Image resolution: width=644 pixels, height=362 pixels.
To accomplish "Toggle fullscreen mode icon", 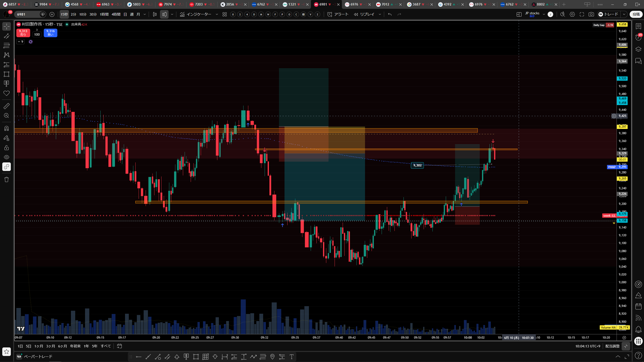I will click(x=582, y=14).
